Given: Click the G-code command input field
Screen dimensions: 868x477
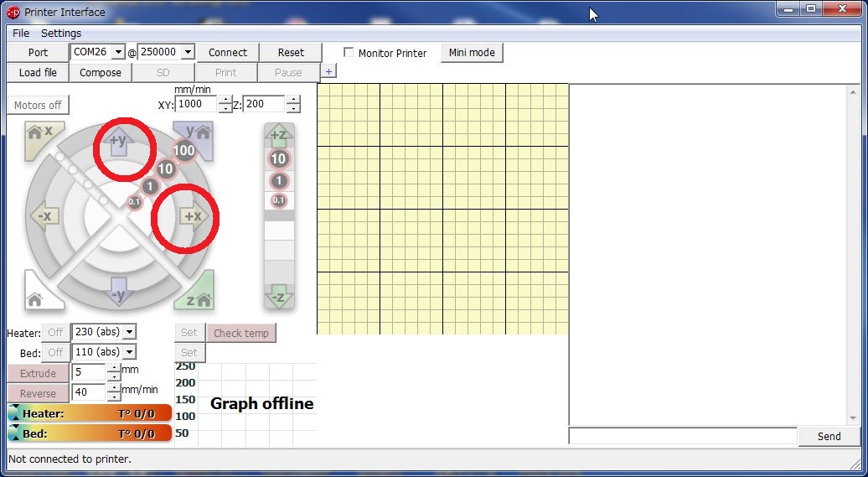Looking at the screenshot, I should coord(682,436).
